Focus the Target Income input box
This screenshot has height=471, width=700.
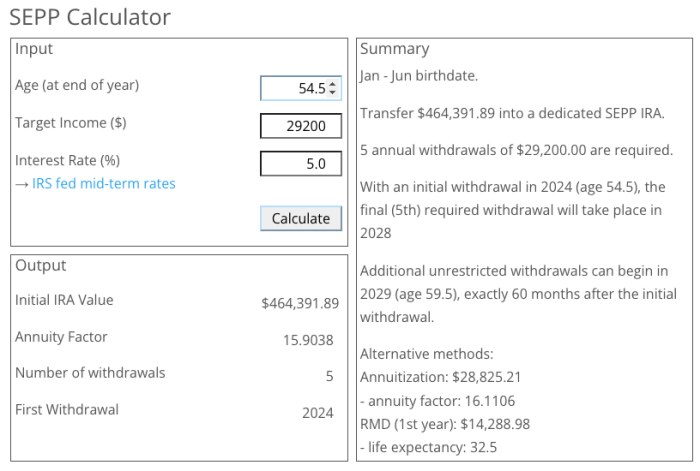[x=300, y=126]
